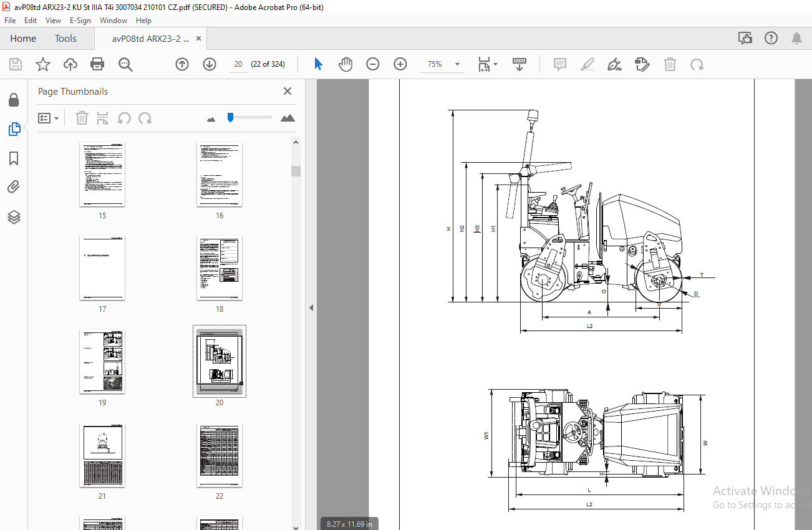Click the read mode keyboard icon
This screenshot has height=530, width=812.
[520, 64]
